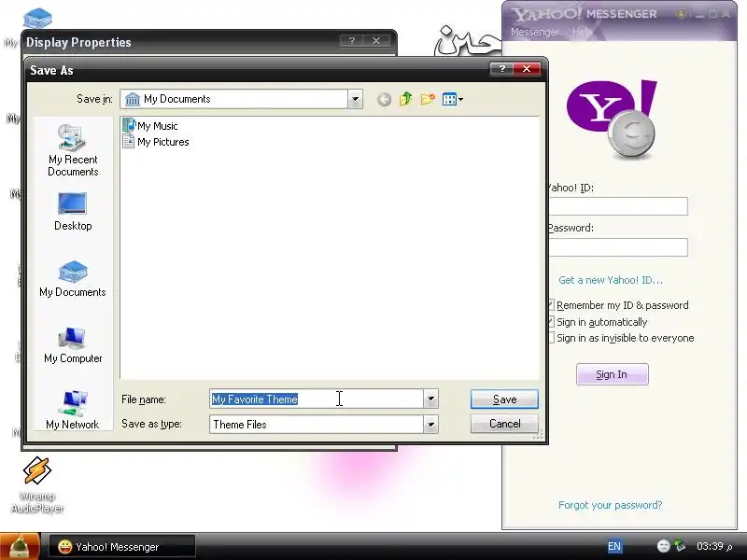Expand the Save in location dropdown

pyautogui.click(x=355, y=99)
